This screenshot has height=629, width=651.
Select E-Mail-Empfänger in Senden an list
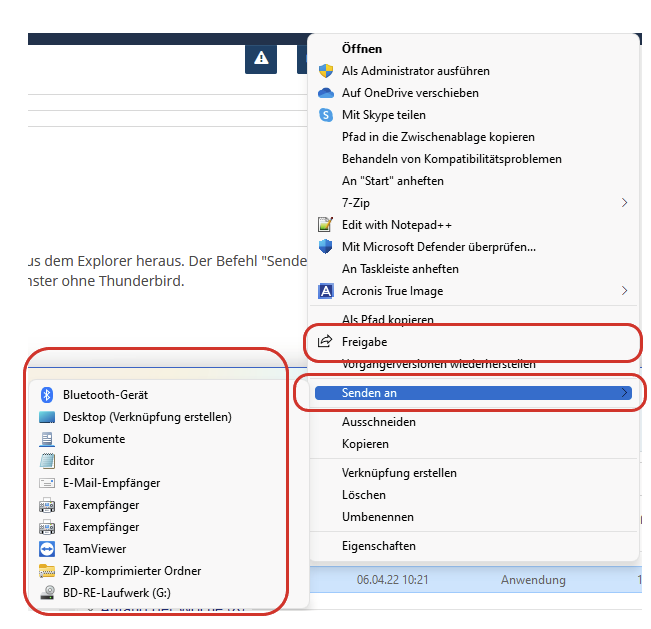point(111,483)
